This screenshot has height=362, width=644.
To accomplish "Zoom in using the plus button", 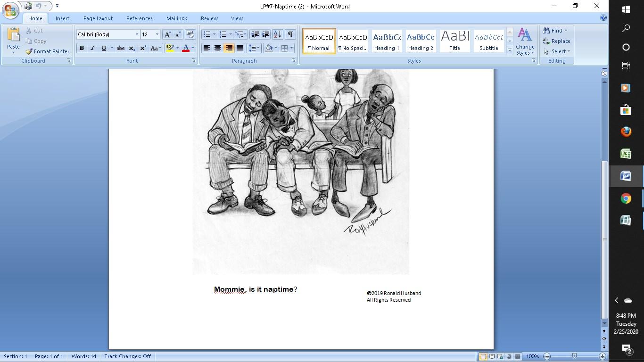I will coord(603,356).
